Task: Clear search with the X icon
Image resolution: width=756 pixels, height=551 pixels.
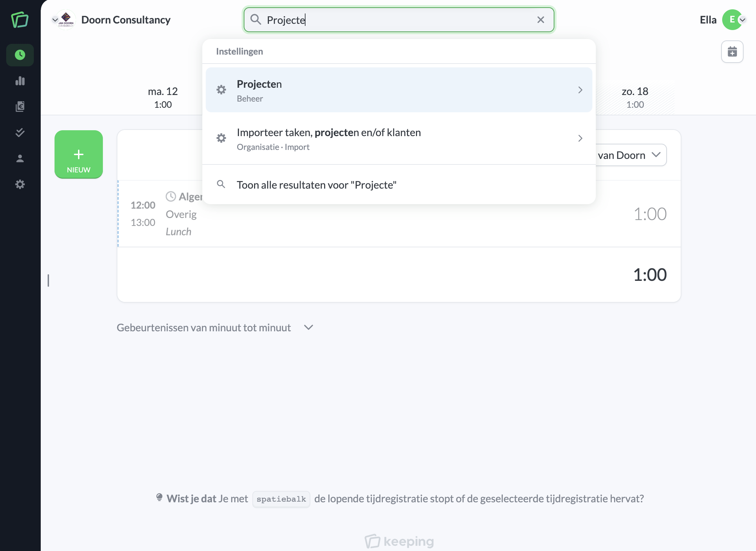Action: (541, 20)
